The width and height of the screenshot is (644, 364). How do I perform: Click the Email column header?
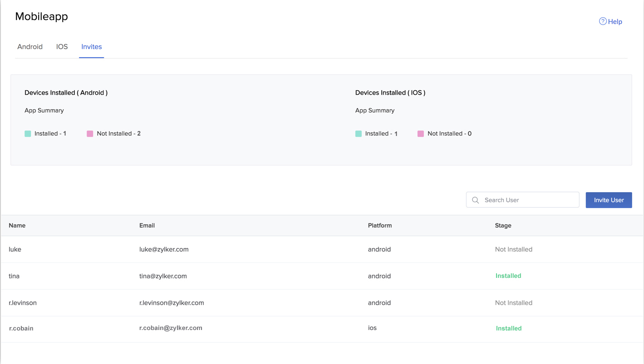[x=147, y=225]
